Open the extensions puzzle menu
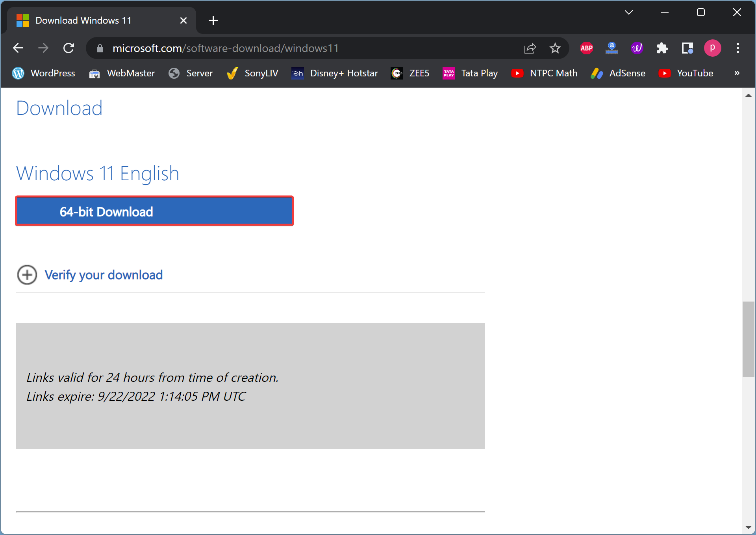This screenshot has width=756, height=535. pos(662,48)
